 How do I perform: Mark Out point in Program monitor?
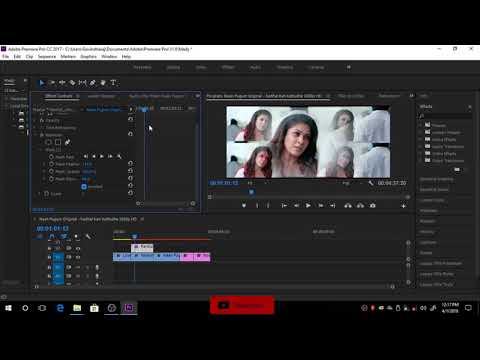pos(268,206)
